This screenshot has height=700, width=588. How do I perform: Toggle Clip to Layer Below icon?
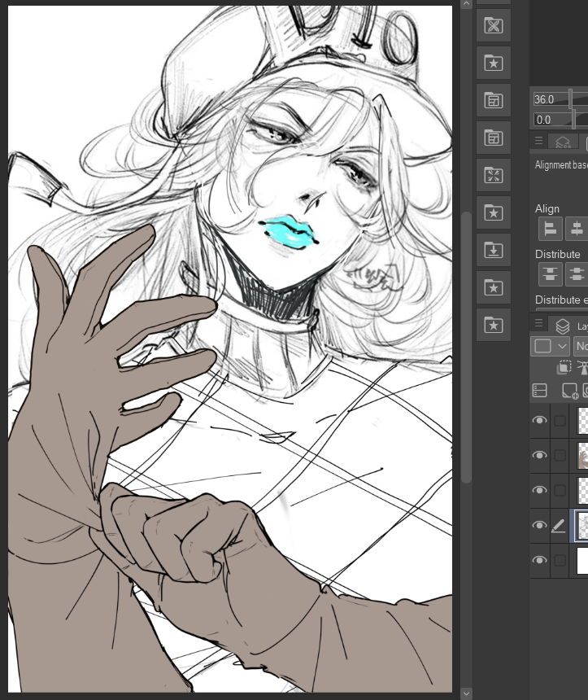click(564, 367)
